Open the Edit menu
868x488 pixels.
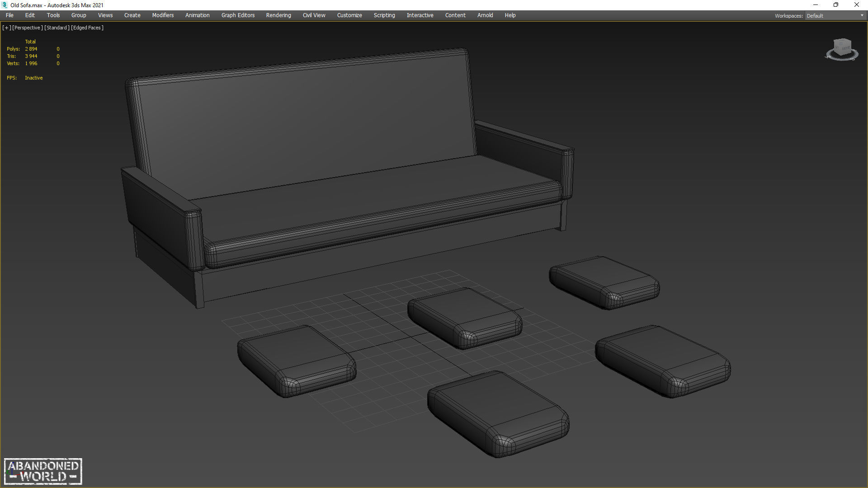30,15
